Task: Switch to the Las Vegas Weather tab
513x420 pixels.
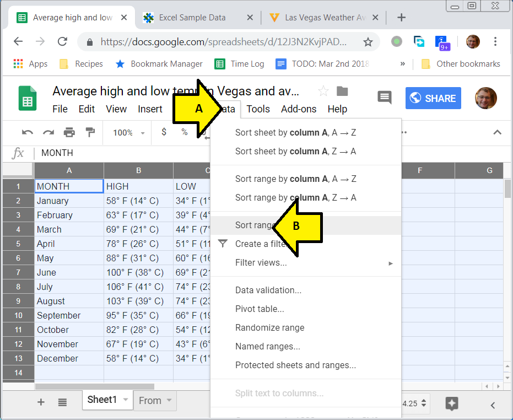Action: click(325, 18)
